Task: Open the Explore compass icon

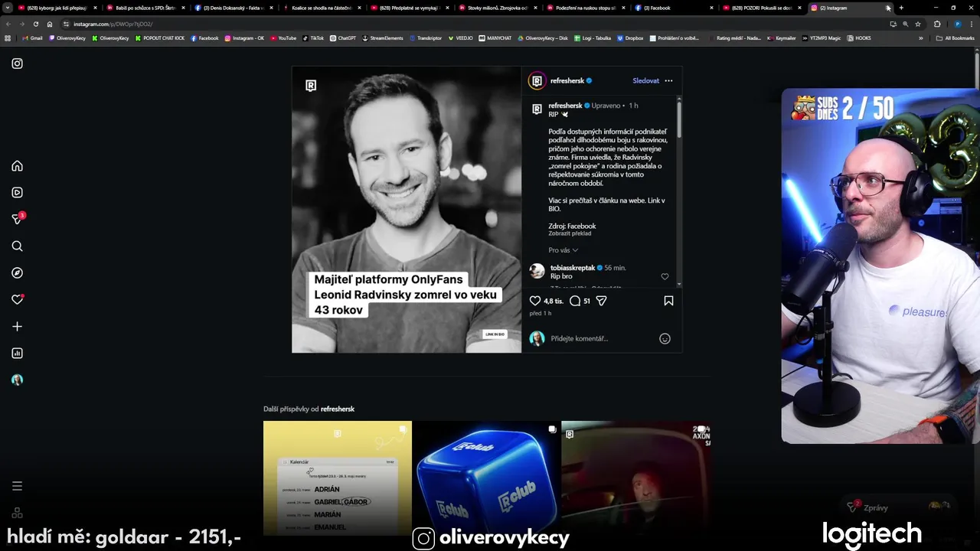Action: point(17,273)
